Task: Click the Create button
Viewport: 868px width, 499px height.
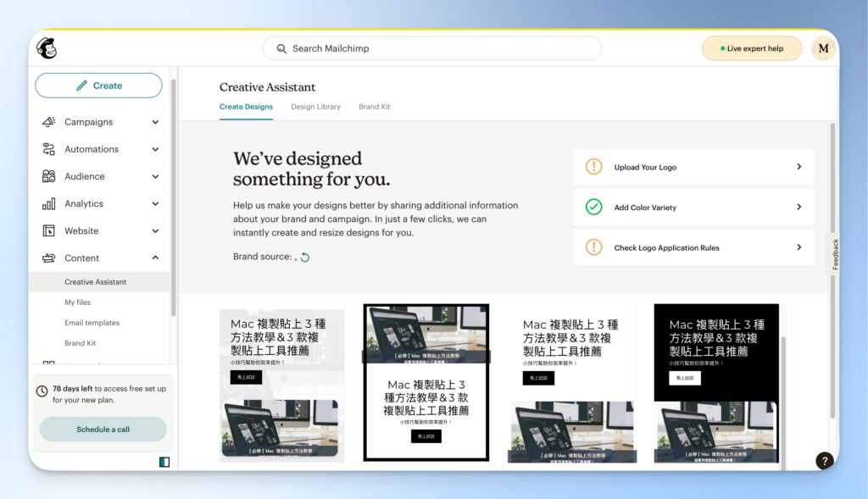Action: coord(98,86)
